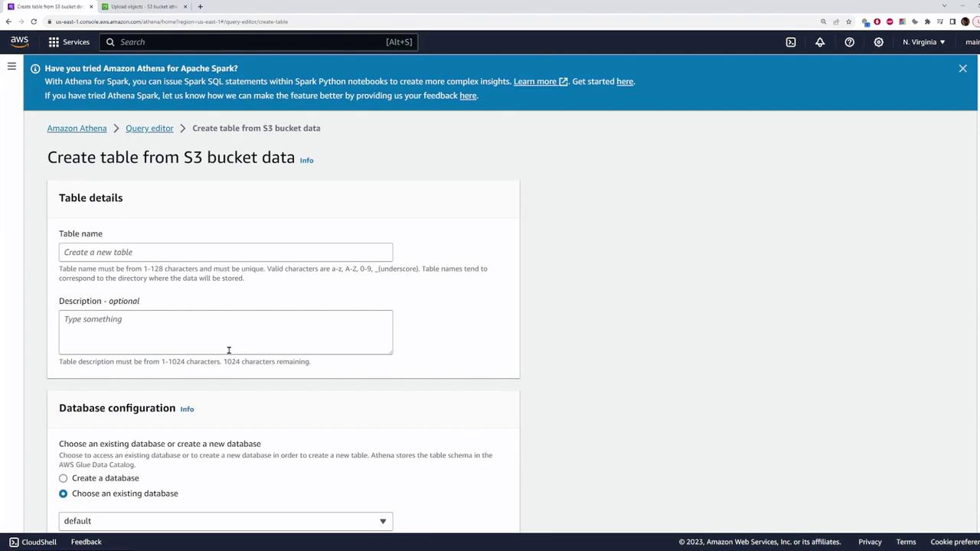
Task: Open the help question mark icon
Action: [x=849, y=42]
